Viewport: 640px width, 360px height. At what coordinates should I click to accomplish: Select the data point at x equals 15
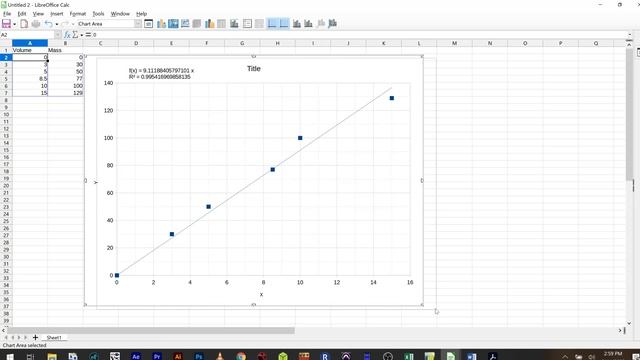click(x=392, y=98)
